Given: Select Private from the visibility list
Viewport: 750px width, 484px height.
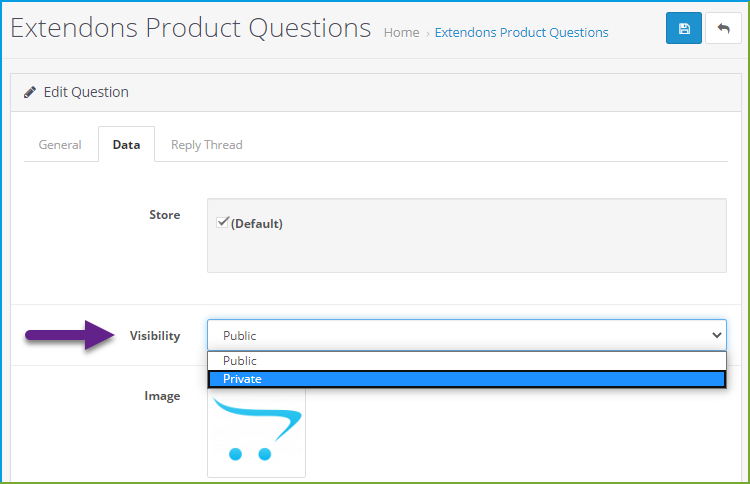Looking at the screenshot, I should point(467,379).
